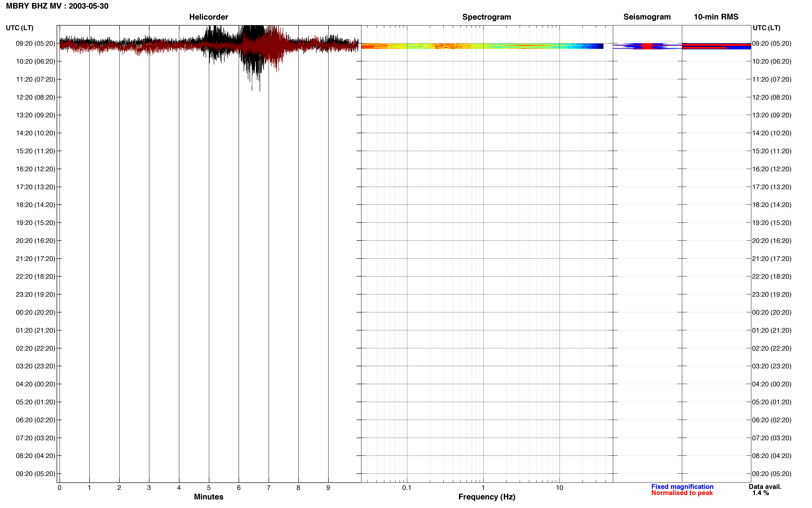This screenshot has height=508, width=812.
Task: Click tick 8 on the Minutes axis
Action: (298, 488)
